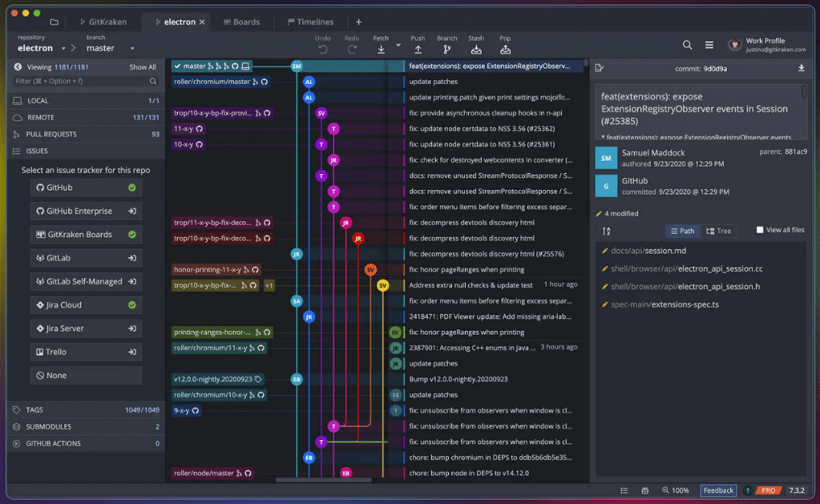Click the Fetch toolbar icon
The height and width of the screenshot is (504, 820).
click(x=381, y=49)
